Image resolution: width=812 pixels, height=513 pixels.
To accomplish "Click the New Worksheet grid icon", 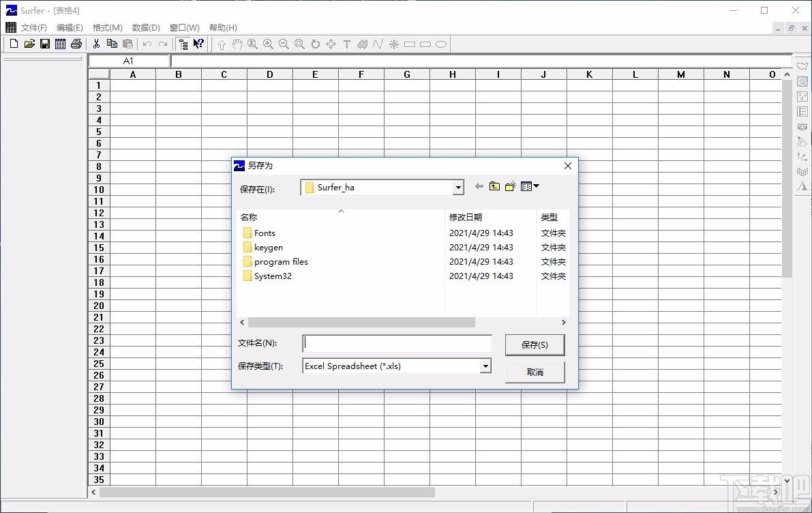I will click(x=61, y=44).
